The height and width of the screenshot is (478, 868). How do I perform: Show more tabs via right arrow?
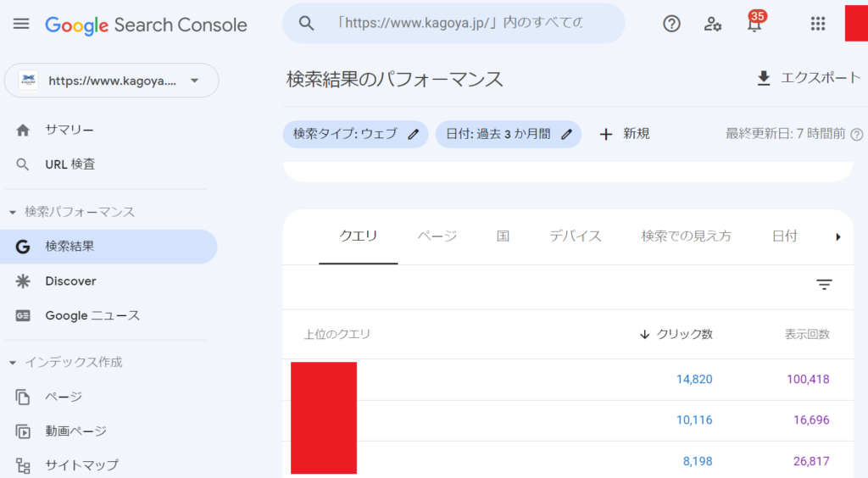pyautogui.click(x=838, y=236)
